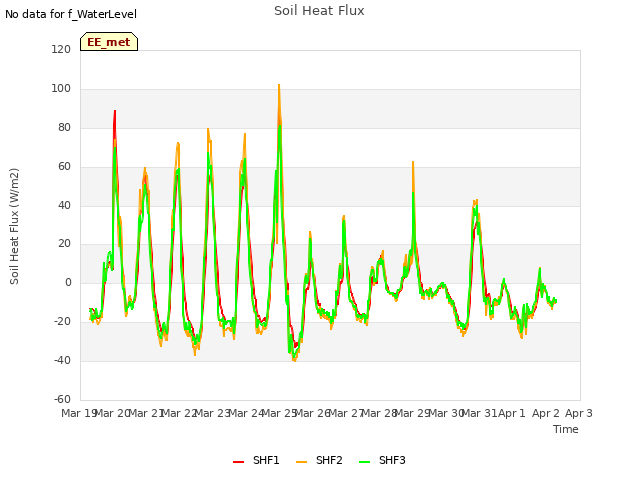Screen dimensions: 640x480
Task: Click the y-axis label 0
Action: coord(68,282)
